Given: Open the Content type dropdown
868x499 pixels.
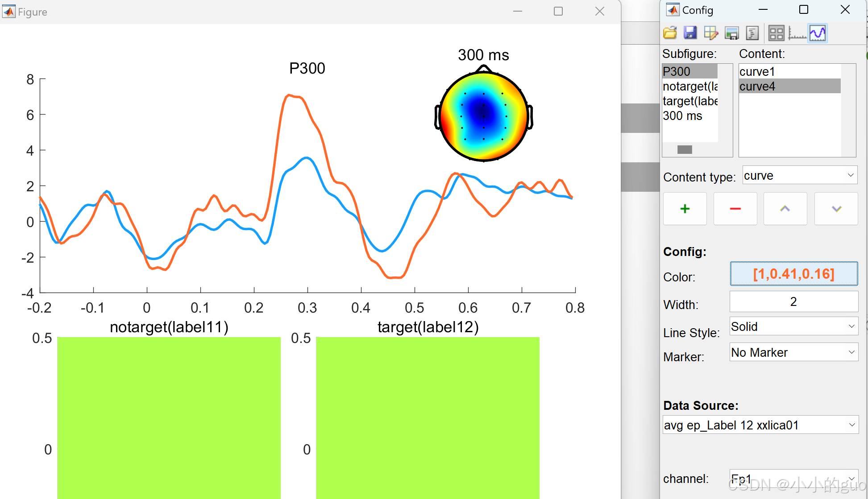Looking at the screenshot, I should click(800, 175).
